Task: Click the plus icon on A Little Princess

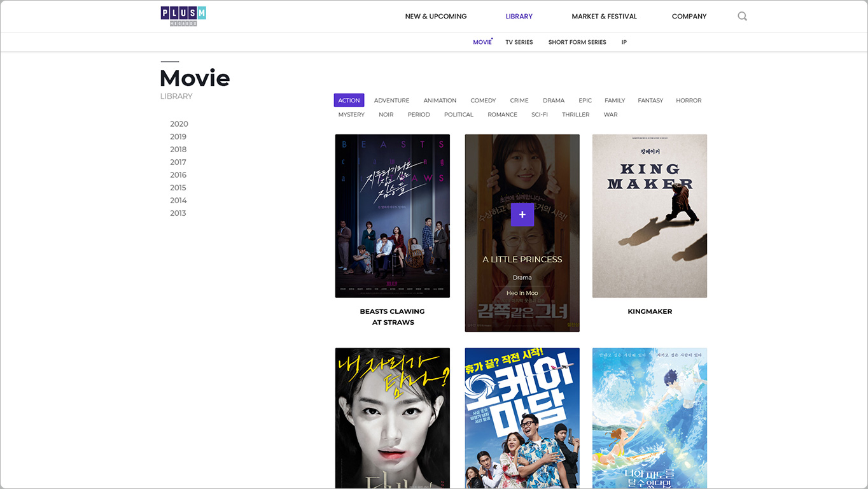Action: click(522, 215)
